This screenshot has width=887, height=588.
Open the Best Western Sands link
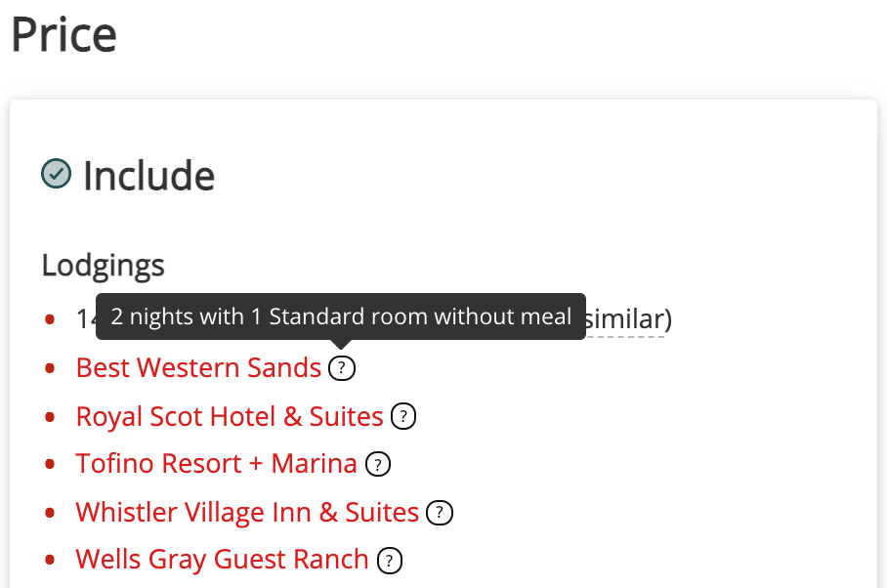click(198, 368)
